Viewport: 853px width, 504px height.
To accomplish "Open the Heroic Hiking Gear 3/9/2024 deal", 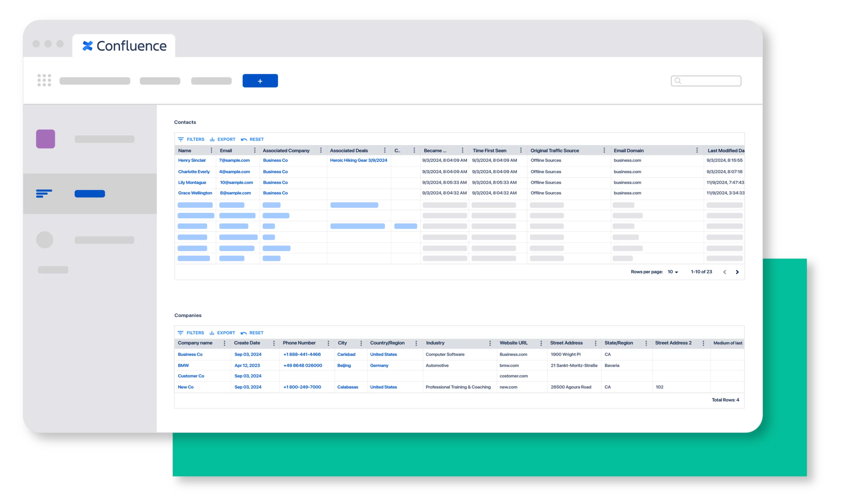I will [359, 160].
